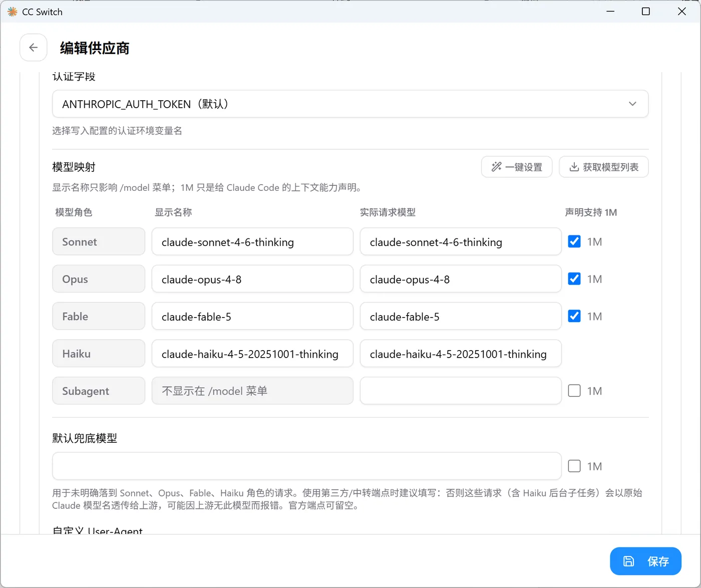The width and height of the screenshot is (701, 588).
Task: Close the CC Switch window
Action: tap(682, 12)
